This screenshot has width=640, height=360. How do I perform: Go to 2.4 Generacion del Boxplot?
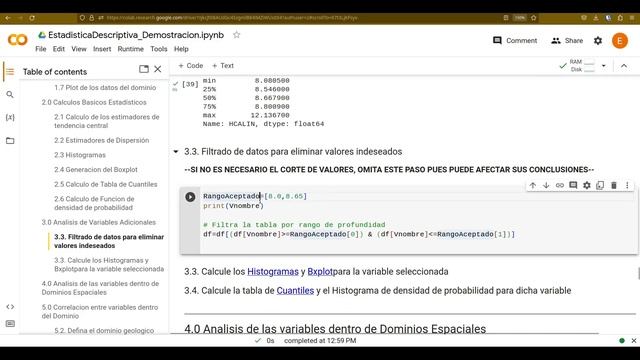[x=96, y=170]
